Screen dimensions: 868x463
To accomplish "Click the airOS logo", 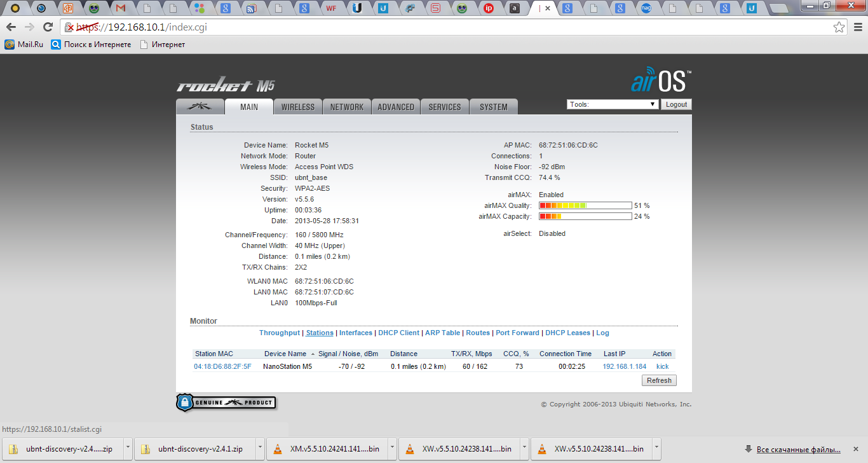I will (x=661, y=81).
